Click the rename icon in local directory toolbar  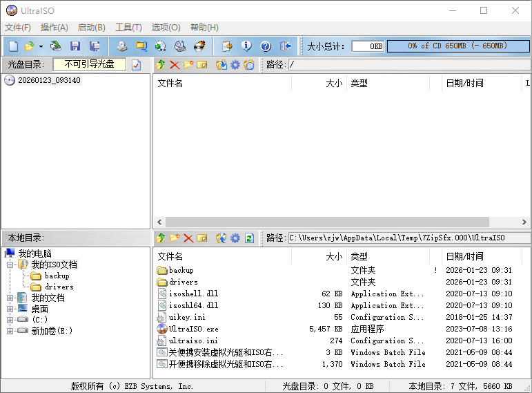click(x=202, y=238)
